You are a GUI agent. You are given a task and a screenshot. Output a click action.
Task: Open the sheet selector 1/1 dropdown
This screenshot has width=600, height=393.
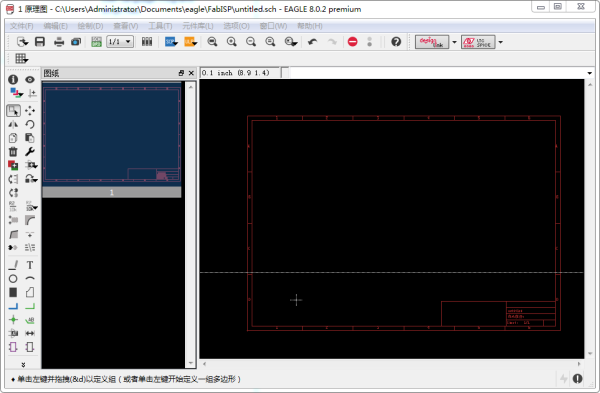point(120,41)
